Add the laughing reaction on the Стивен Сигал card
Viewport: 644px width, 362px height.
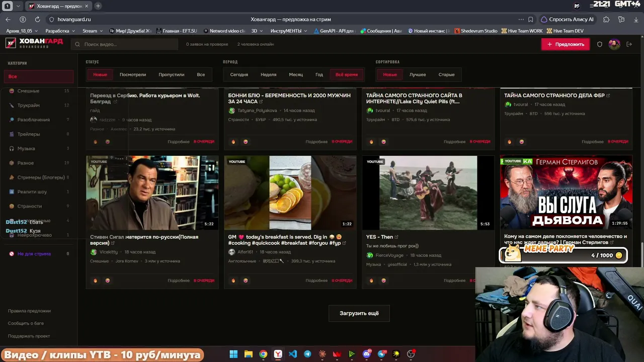pyautogui.click(x=107, y=281)
